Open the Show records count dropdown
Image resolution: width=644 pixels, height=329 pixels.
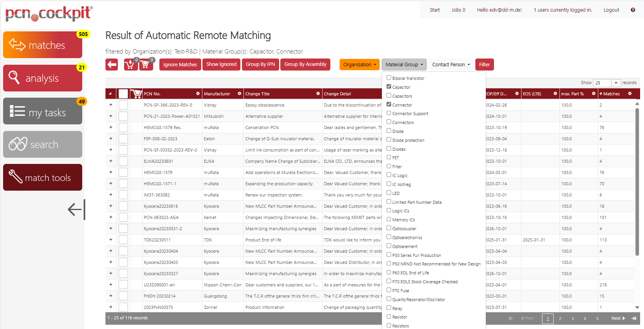(616, 83)
